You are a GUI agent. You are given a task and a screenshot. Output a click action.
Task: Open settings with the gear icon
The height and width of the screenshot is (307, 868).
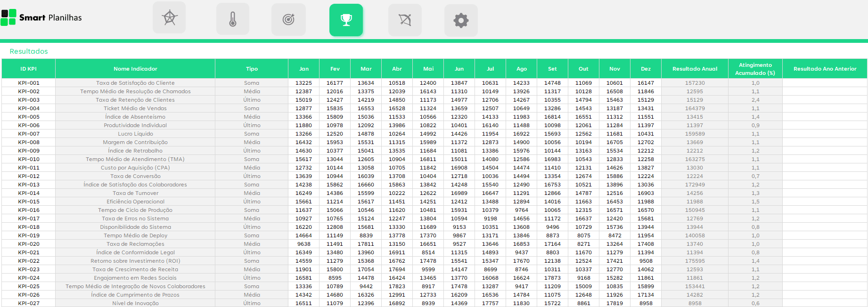[x=461, y=20]
